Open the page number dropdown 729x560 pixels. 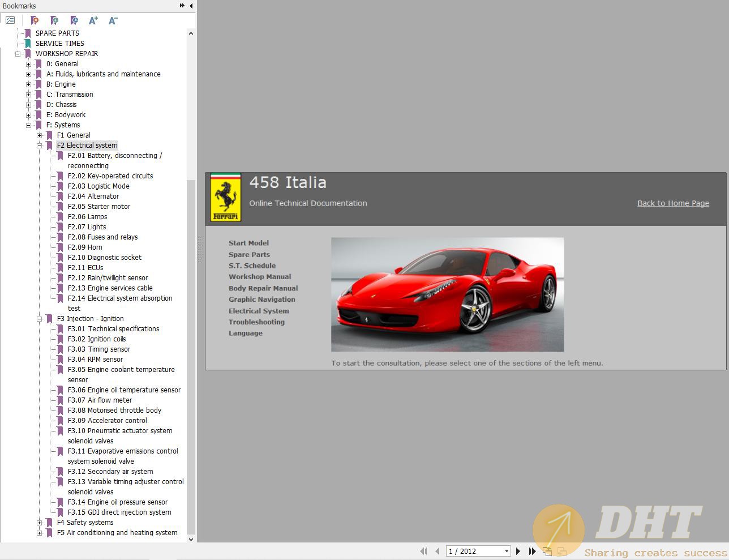point(507,551)
